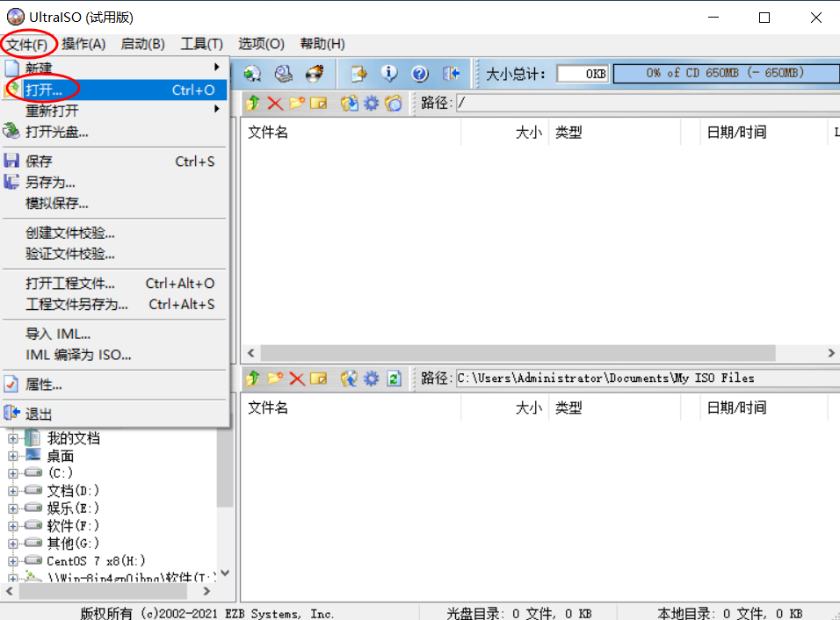Click rename folder icon in image toolbar
840x620 pixels.
point(318,103)
